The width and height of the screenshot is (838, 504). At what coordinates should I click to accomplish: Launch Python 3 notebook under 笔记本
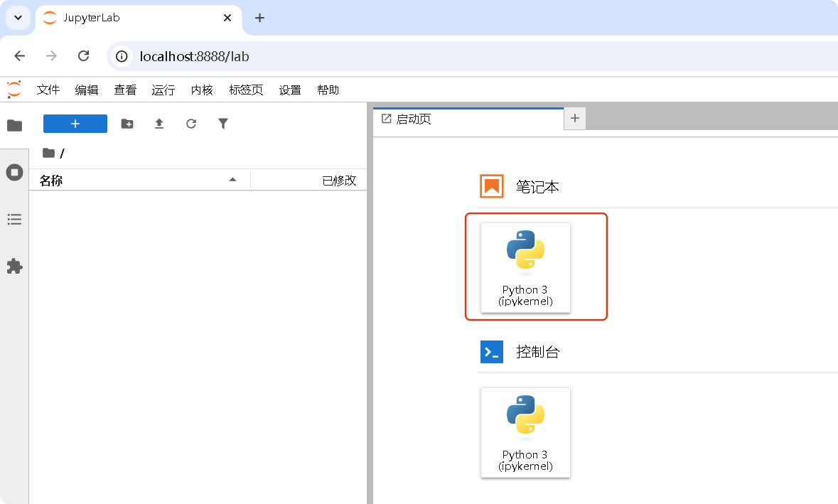point(525,268)
